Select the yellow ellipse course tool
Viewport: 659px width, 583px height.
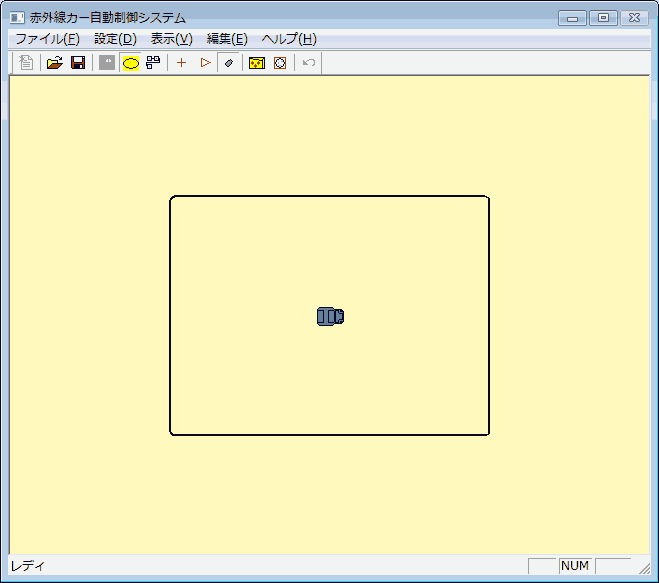pos(131,63)
